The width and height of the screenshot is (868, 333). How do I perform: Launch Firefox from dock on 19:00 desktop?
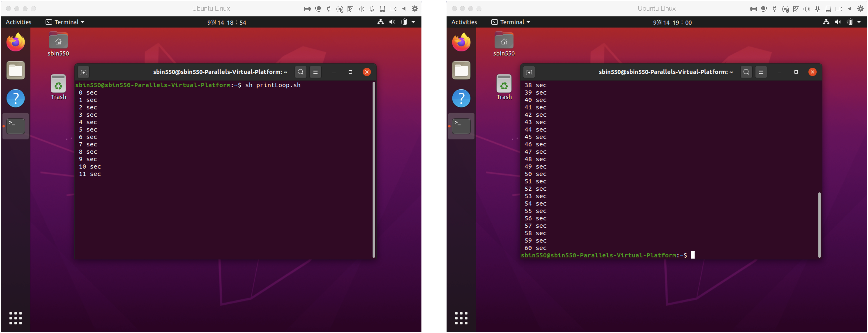tap(461, 42)
